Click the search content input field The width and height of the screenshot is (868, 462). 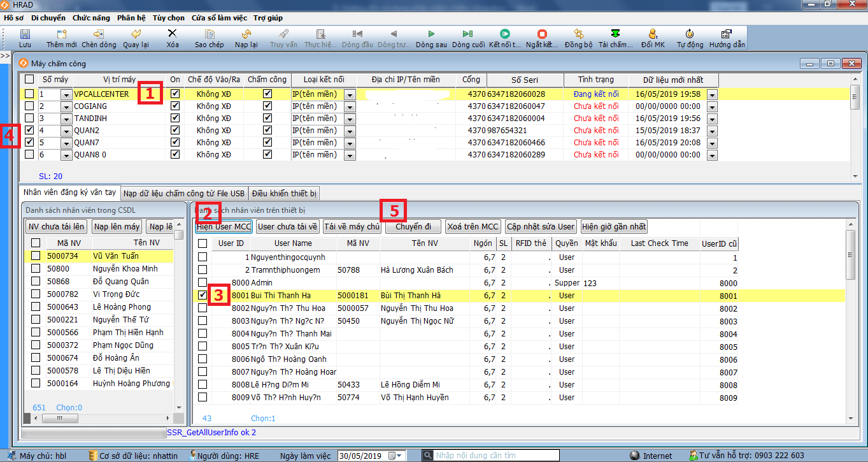pyautogui.click(x=497, y=456)
